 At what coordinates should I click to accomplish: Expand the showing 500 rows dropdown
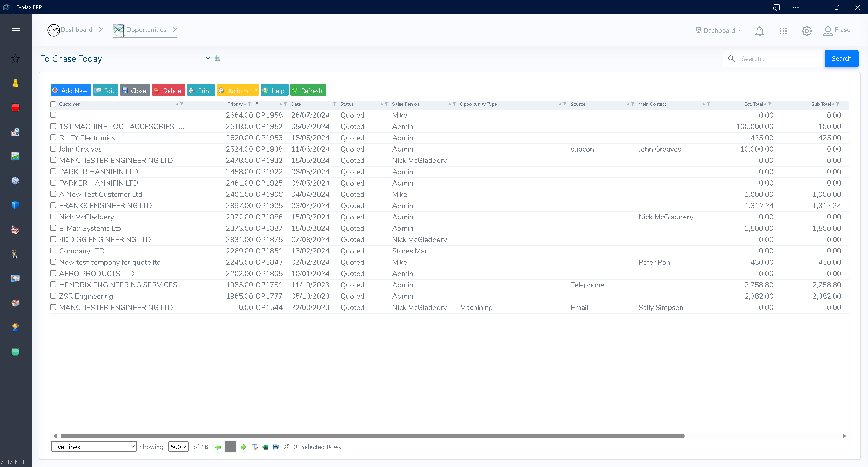tap(177, 447)
